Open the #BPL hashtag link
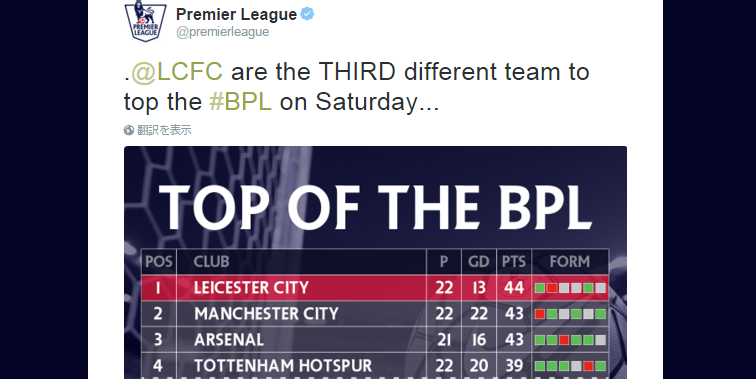 240,101
